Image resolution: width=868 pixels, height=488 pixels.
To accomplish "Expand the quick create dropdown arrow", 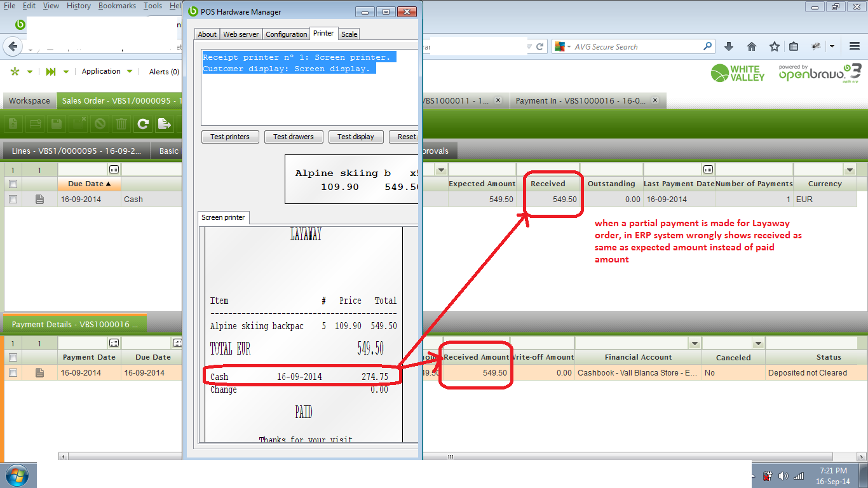I will click(30, 72).
